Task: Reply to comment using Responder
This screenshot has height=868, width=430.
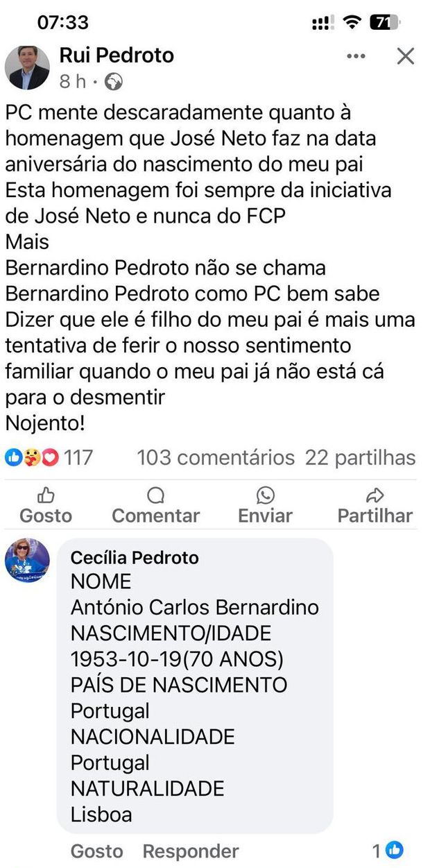Action: pyautogui.click(x=191, y=851)
